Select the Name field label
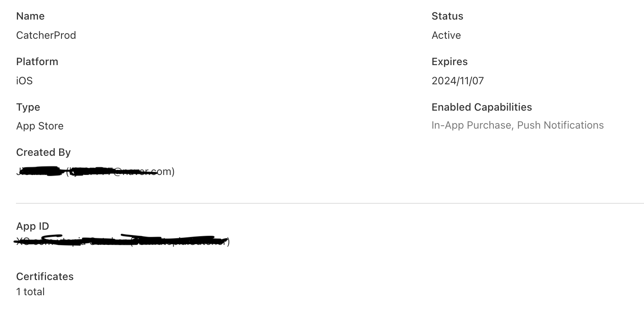 point(30,16)
